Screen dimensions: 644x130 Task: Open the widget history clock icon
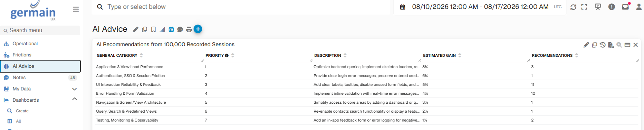603,45
